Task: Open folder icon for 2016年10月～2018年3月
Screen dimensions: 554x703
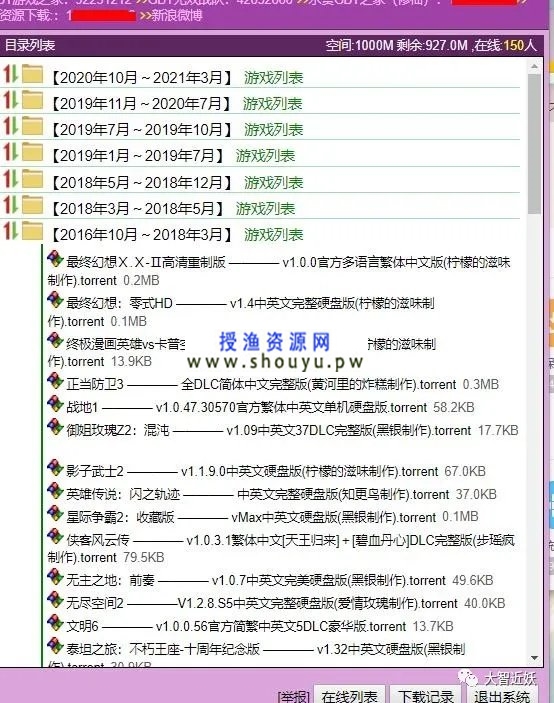Action: click(x=32, y=231)
